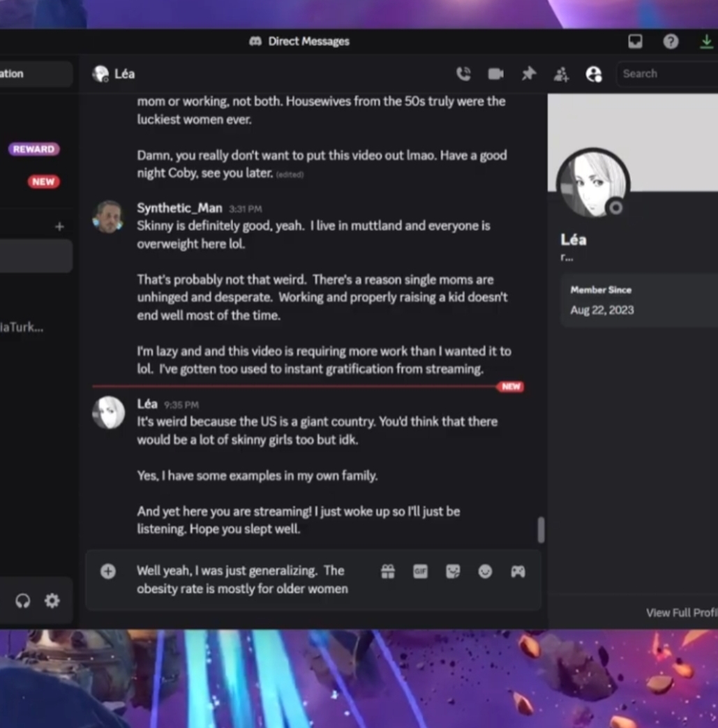Click the 3:31 PM timestamp
Image resolution: width=718 pixels, height=728 pixels.
coord(245,209)
